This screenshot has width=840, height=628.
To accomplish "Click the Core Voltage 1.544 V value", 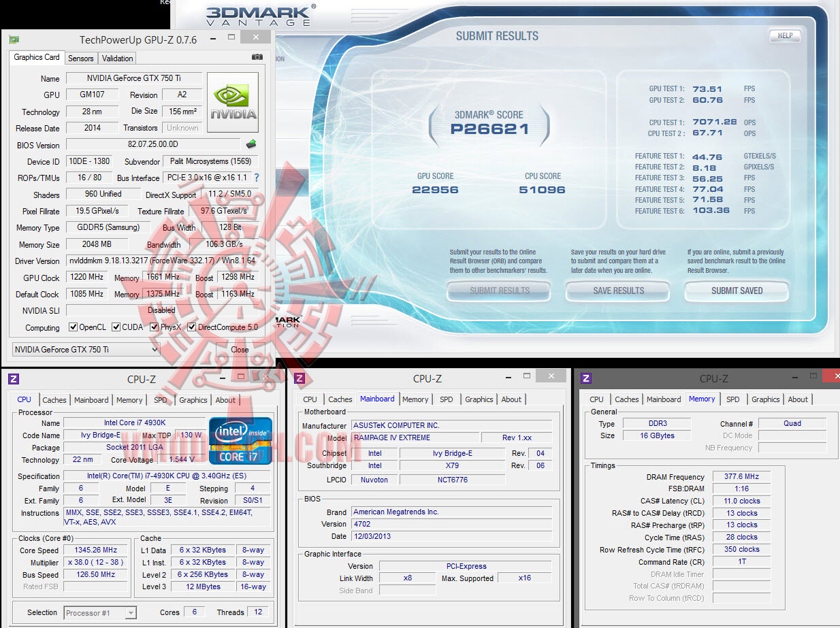I will coord(182,460).
